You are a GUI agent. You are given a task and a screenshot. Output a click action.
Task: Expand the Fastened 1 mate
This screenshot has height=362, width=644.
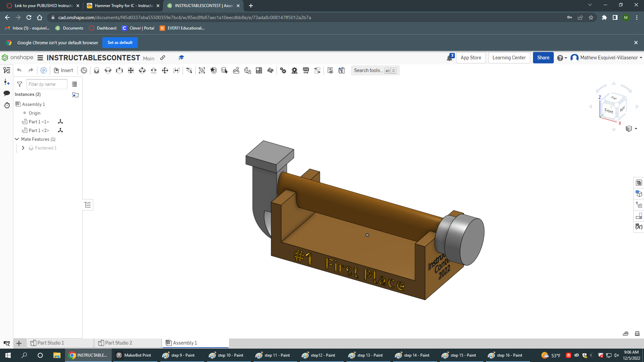[x=23, y=148]
